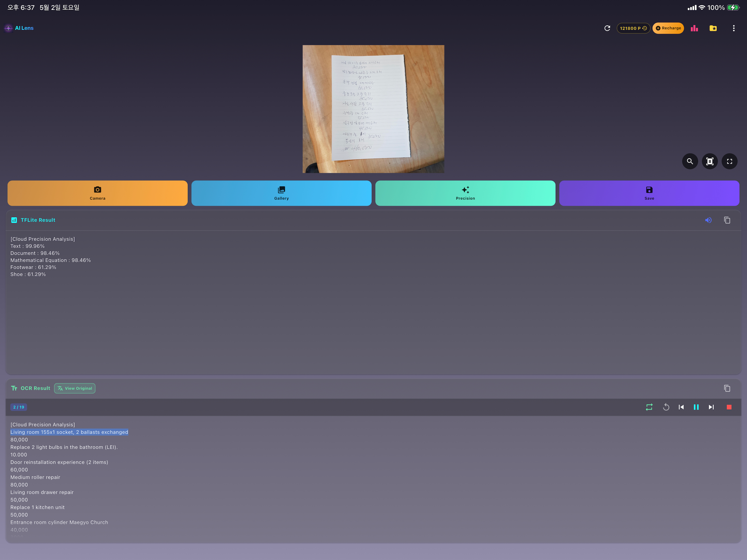Screen dimensions: 747x560
Task: Click the magnifier search icon over the image
Action: pyautogui.click(x=690, y=161)
